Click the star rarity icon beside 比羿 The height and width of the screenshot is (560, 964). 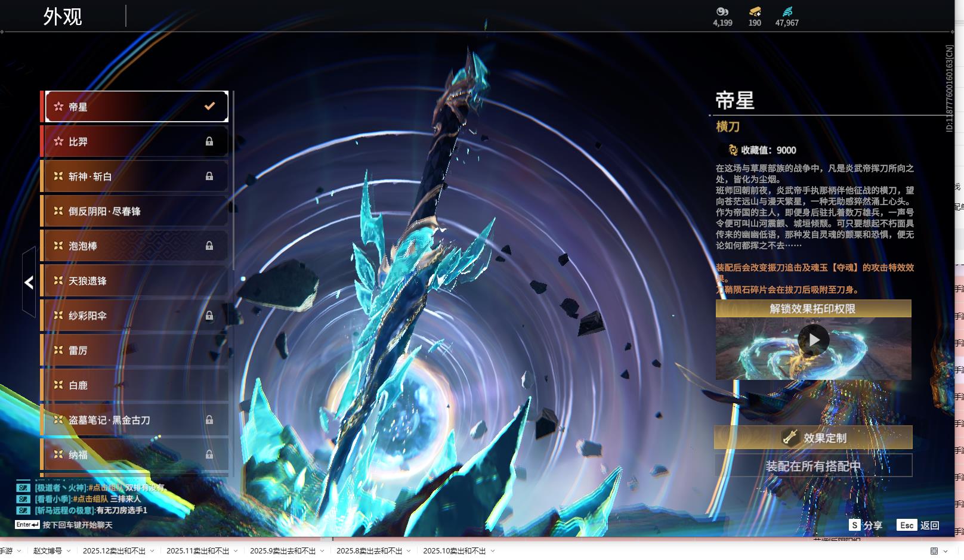click(58, 141)
